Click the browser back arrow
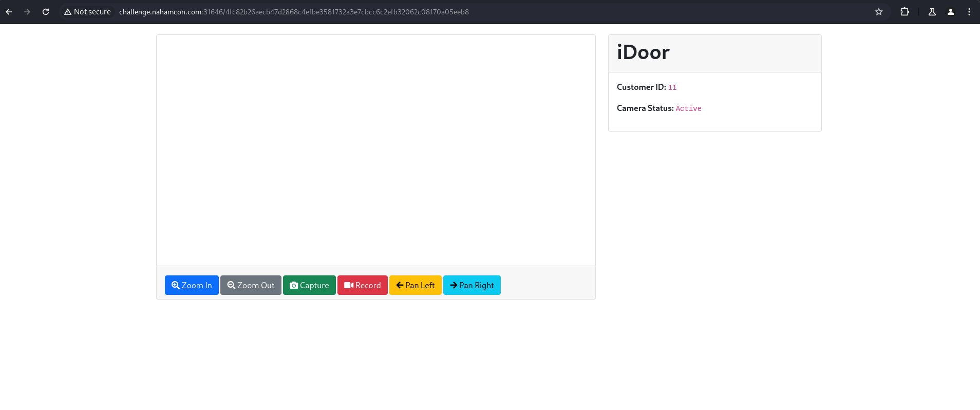 [9, 12]
